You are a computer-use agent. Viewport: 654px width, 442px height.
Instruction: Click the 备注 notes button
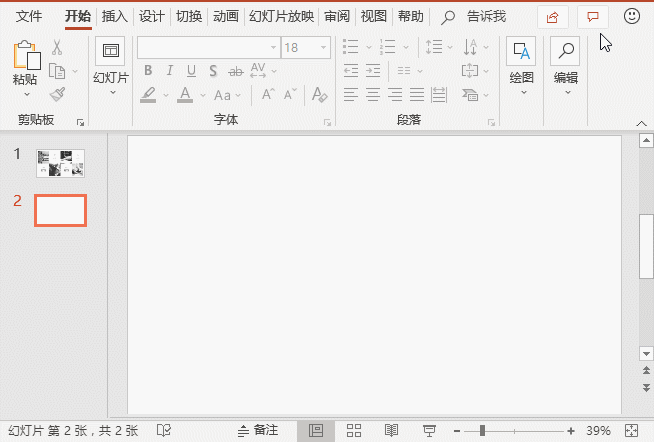257,430
